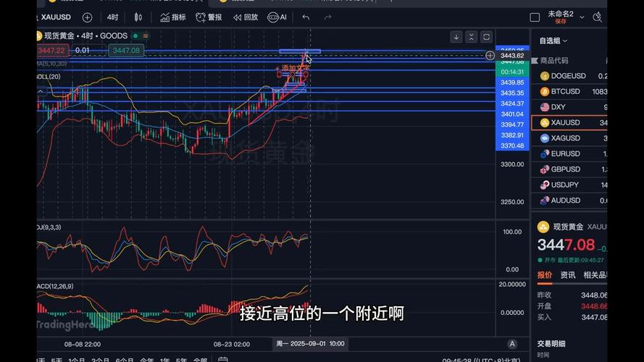644x362 pixels.
Task: Open the chart layout selector square
Action: pos(535,17)
